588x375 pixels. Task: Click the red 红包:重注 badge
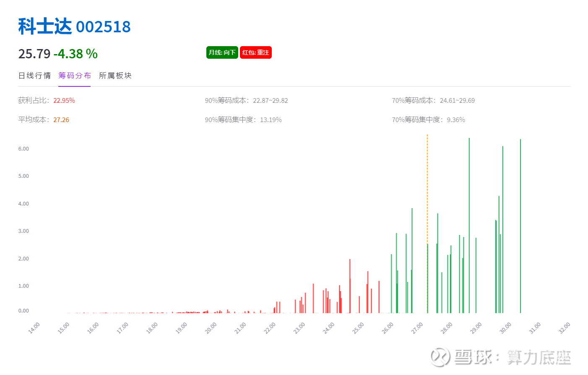[256, 52]
